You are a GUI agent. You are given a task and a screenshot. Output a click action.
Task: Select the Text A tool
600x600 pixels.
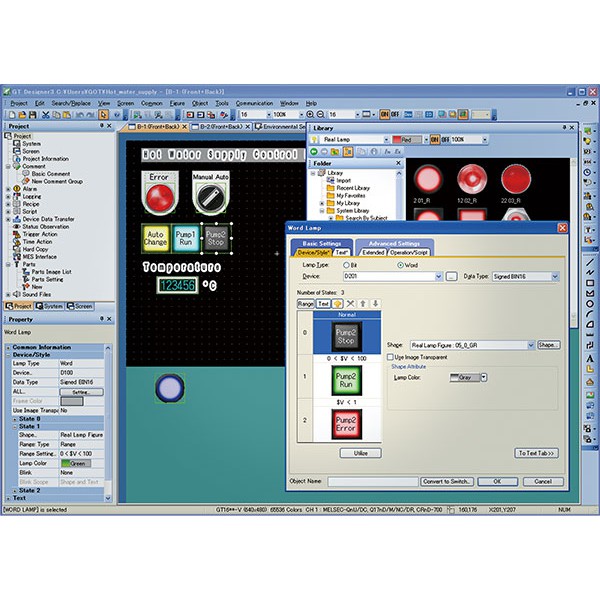[x=590, y=359]
